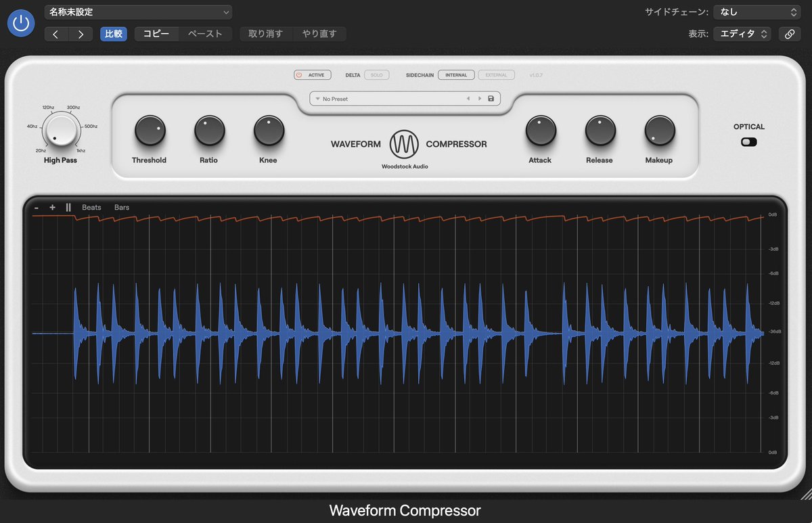The width and height of the screenshot is (812, 523).
Task: Toggle the plugin power bypass button
Action: [21, 23]
